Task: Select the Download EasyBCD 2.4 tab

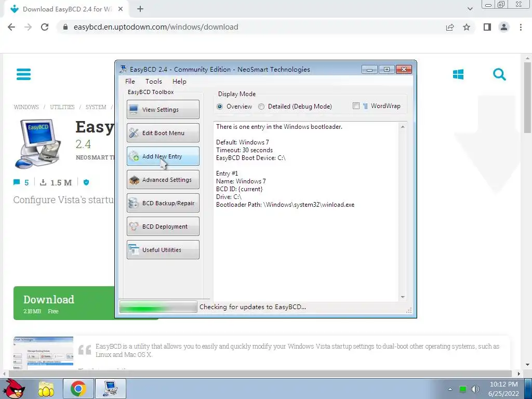Action: tap(66, 9)
